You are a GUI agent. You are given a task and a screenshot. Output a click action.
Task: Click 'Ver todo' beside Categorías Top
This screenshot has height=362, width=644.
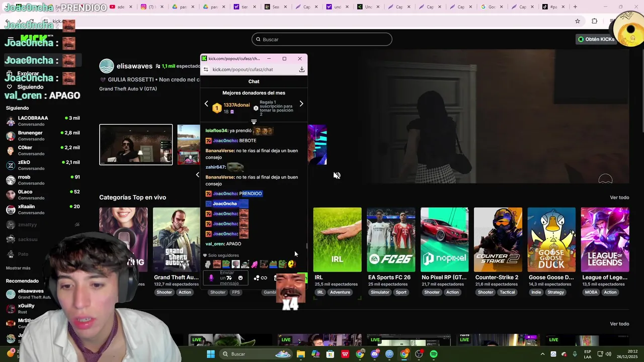point(619,198)
